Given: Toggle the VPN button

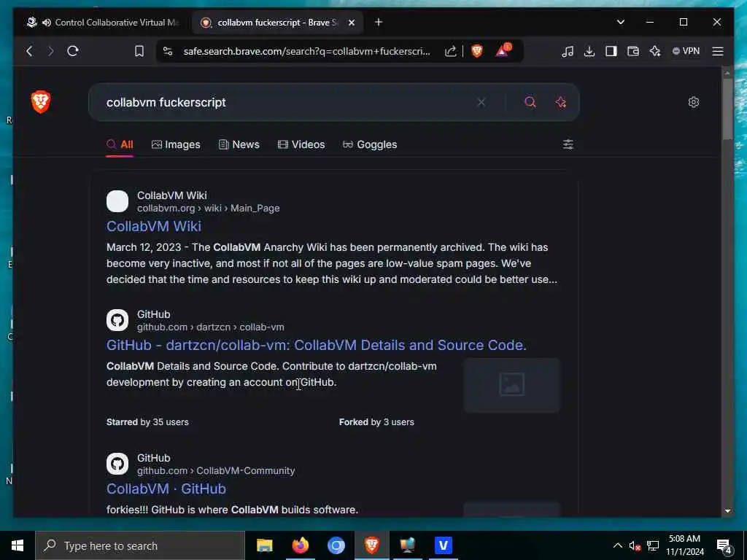Looking at the screenshot, I should point(686,51).
